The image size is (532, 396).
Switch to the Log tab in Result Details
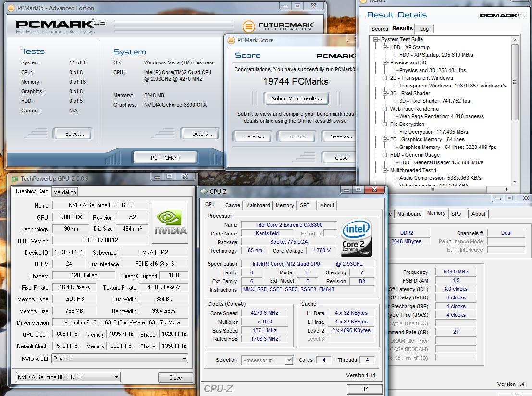pos(424,29)
